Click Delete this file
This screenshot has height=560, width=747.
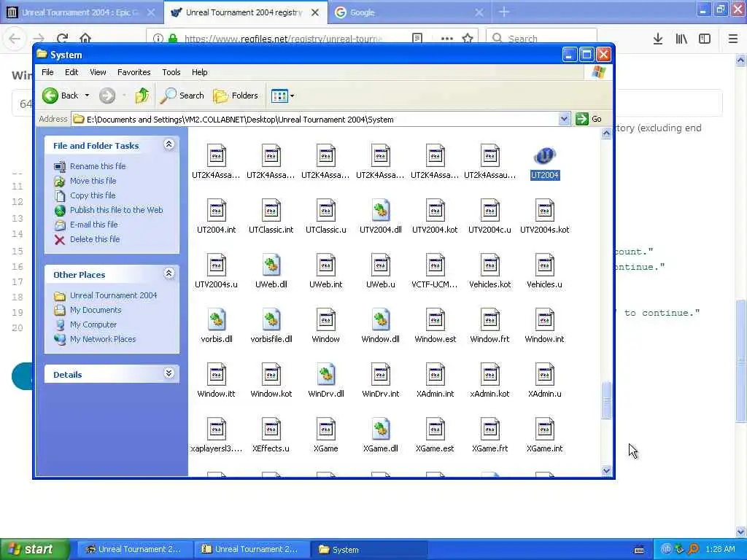coord(95,239)
